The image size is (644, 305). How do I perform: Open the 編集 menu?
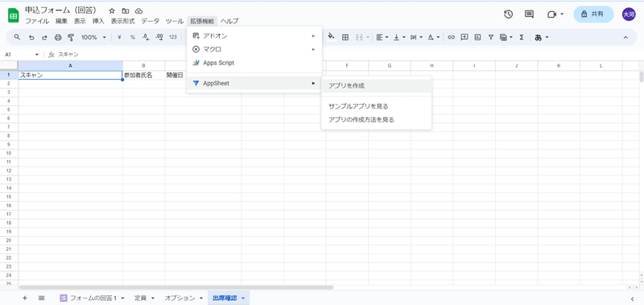tap(62, 21)
